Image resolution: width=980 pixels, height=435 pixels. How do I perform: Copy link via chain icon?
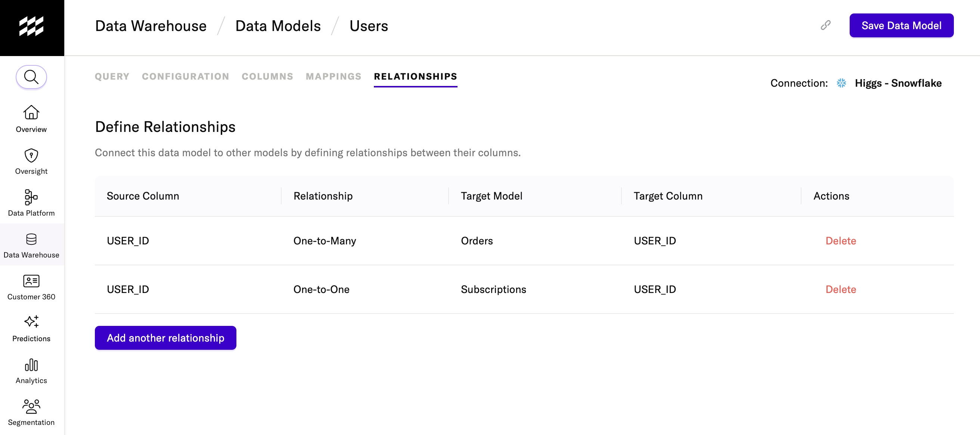tap(825, 25)
